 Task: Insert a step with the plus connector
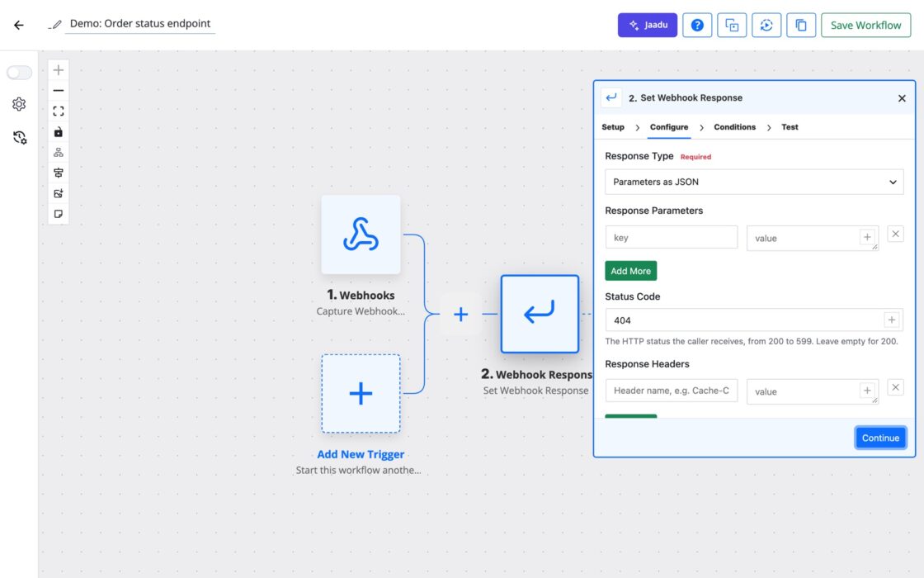461,314
